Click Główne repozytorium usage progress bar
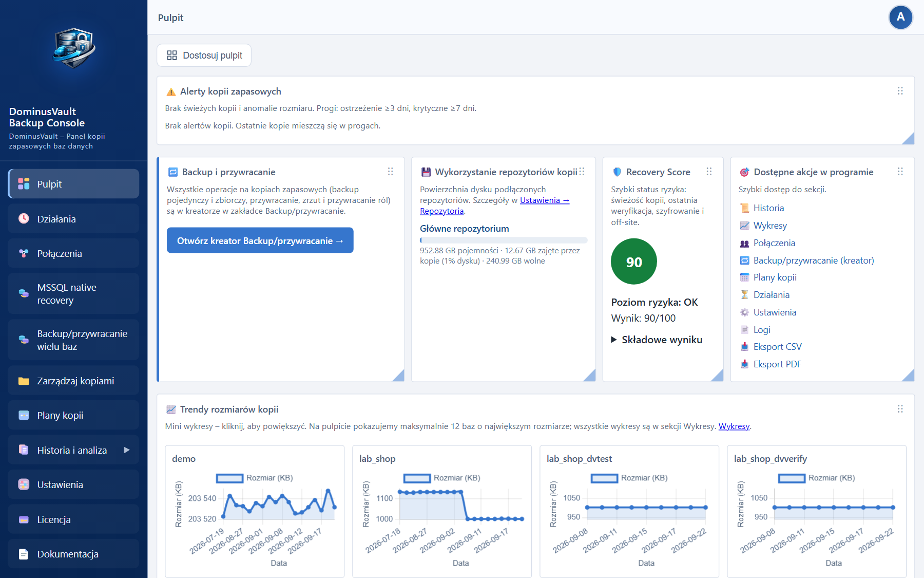This screenshot has width=924, height=578. [x=504, y=240]
